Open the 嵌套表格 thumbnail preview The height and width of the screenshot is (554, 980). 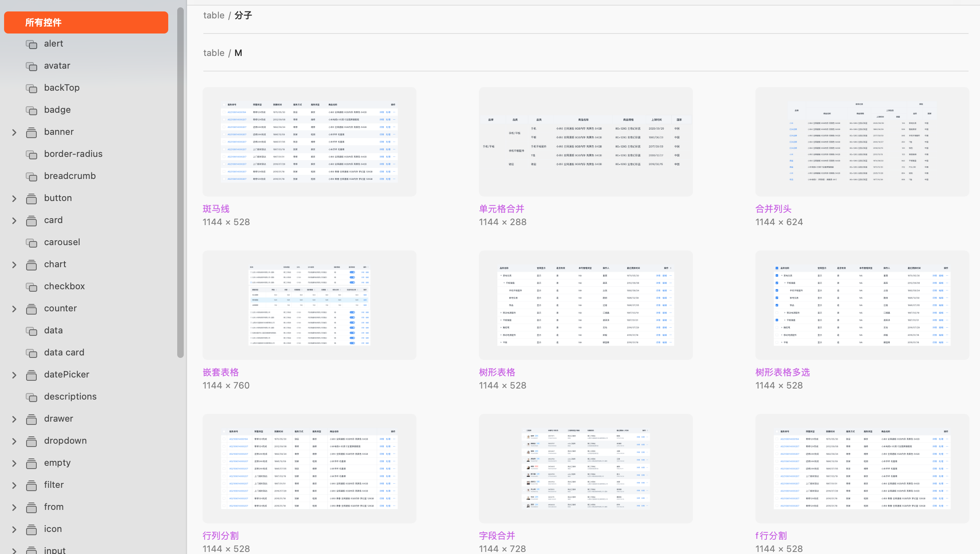pyautogui.click(x=309, y=305)
